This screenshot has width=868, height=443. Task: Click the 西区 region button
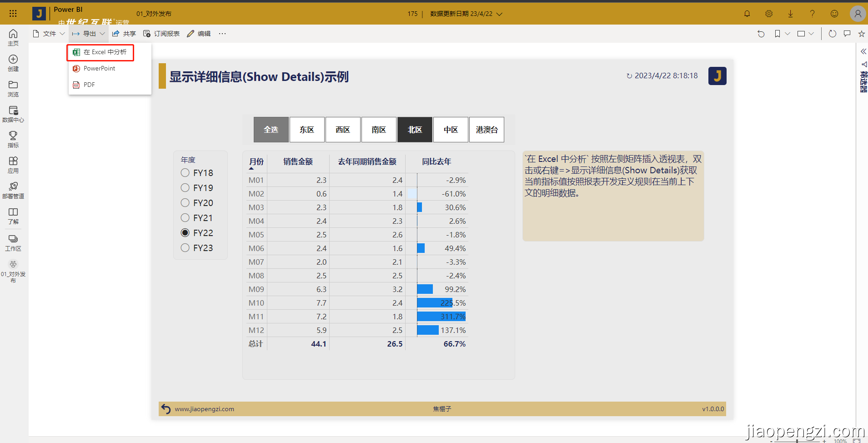pos(343,130)
